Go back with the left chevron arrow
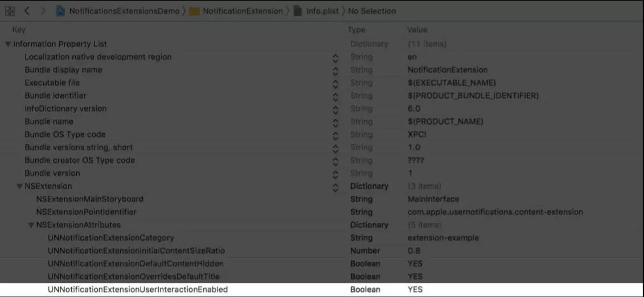 click(27, 11)
